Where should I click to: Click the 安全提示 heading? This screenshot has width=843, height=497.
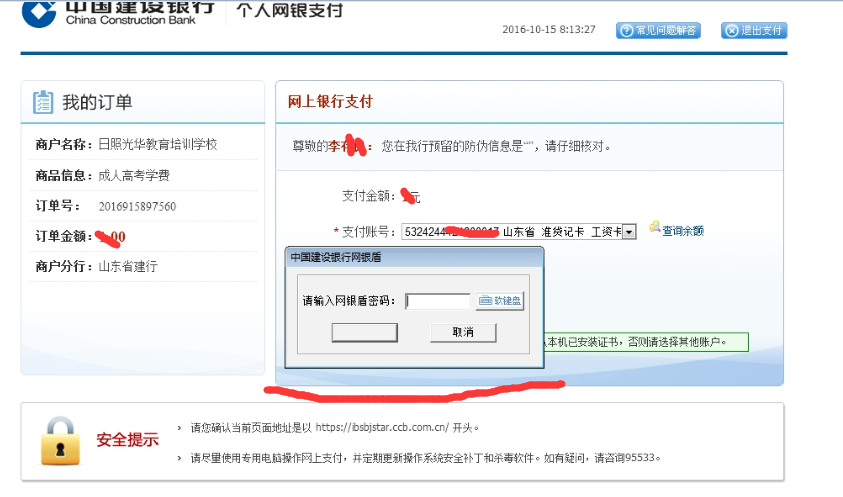tap(127, 440)
